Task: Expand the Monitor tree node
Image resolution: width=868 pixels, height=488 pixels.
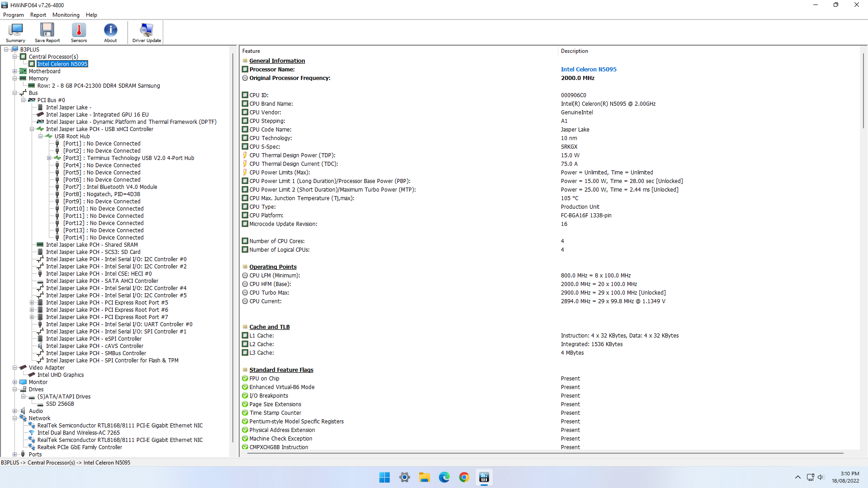Action: [x=15, y=382]
